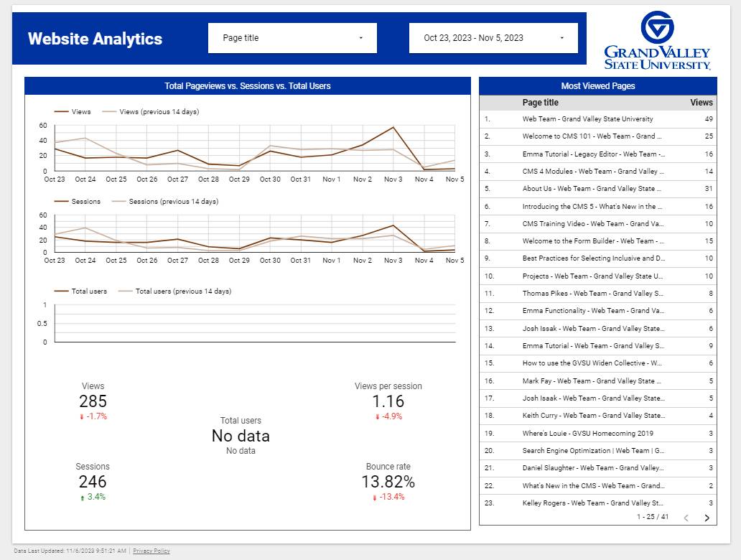Click the Sessions green up-arrow indicator
Image resolution: width=741 pixels, height=560 pixels.
(83, 498)
